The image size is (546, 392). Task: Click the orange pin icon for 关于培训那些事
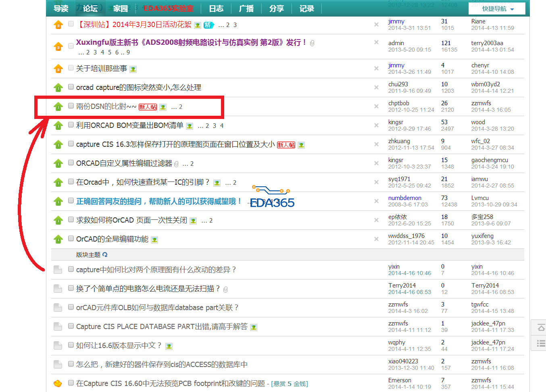(58, 69)
